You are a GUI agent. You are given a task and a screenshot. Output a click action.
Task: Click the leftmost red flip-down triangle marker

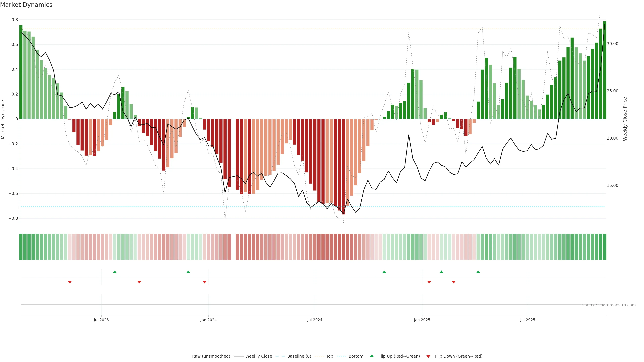70,282
